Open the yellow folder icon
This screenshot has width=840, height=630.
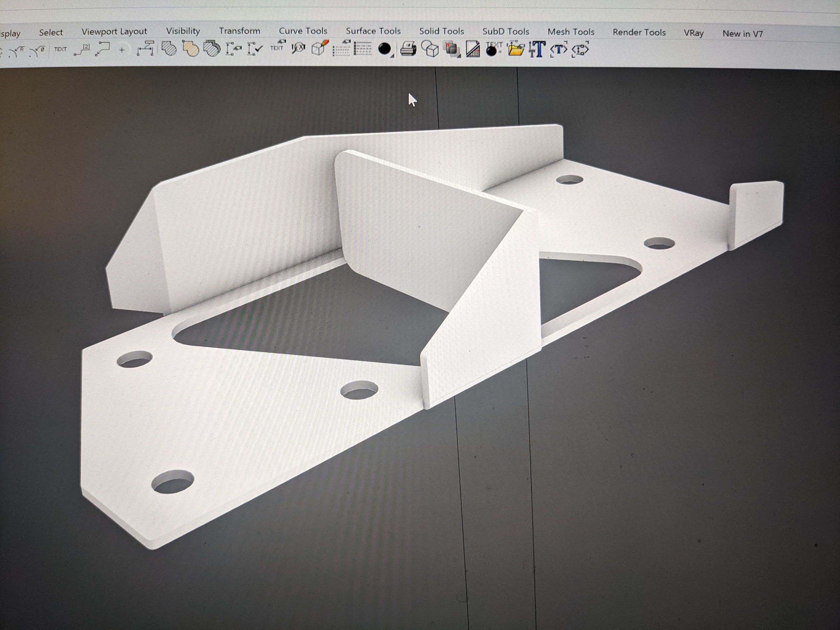tap(516, 49)
